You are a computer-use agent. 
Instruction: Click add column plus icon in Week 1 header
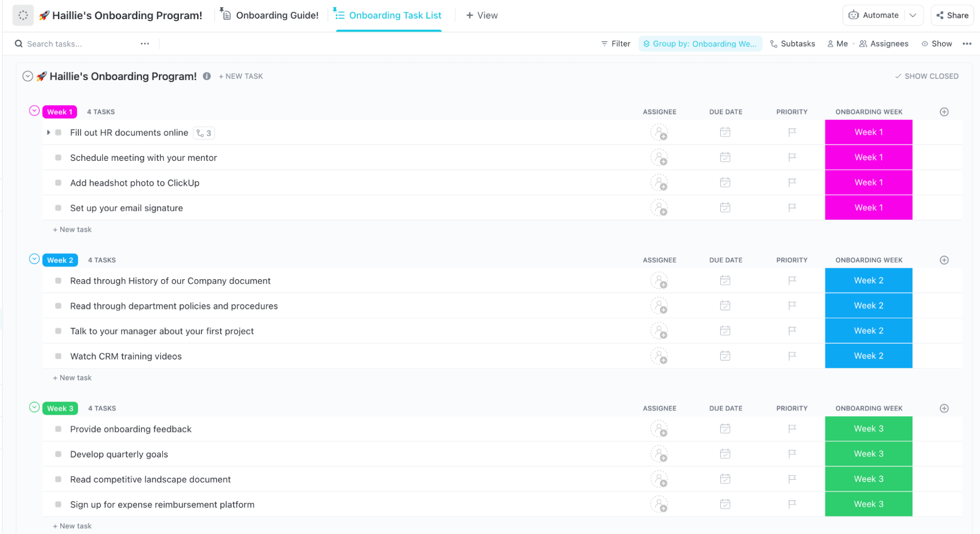944,112
